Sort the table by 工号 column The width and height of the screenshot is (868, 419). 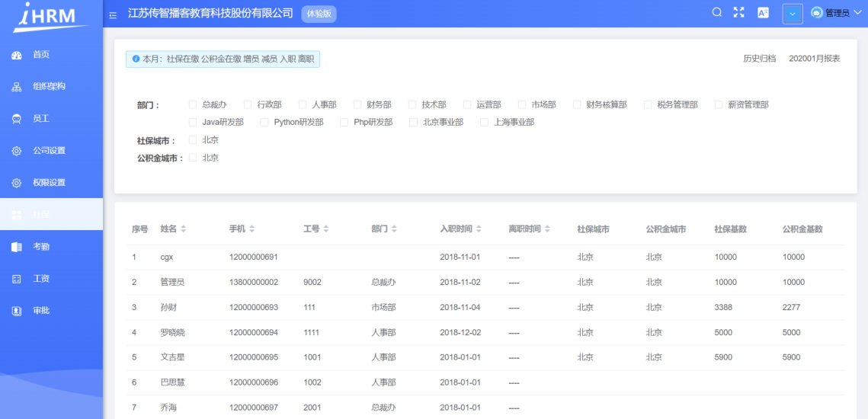tap(326, 229)
